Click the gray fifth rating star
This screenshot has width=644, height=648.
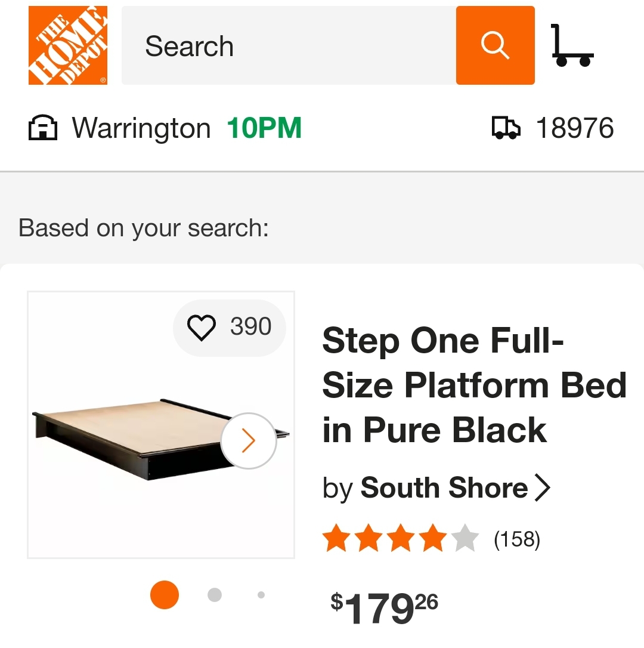point(465,539)
